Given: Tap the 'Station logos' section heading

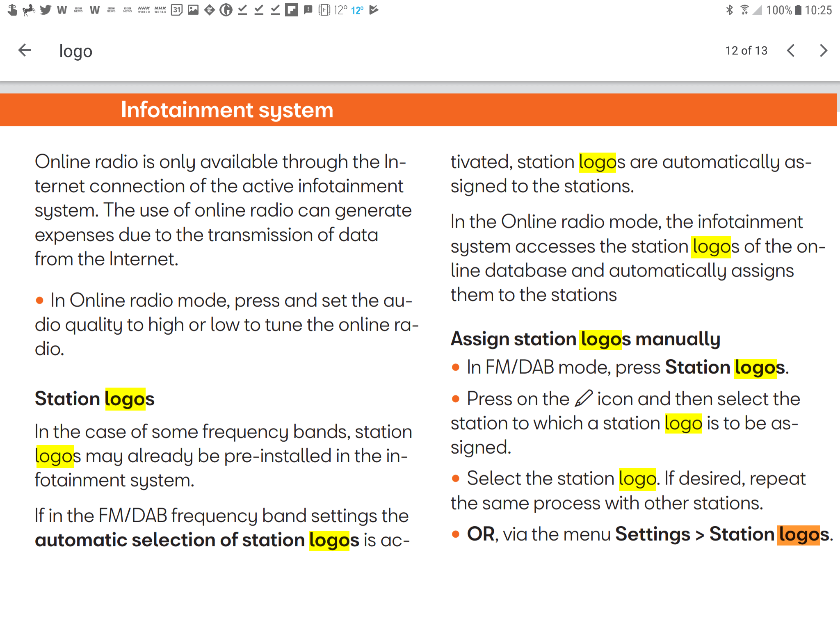Looking at the screenshot, I should point(94,399).
